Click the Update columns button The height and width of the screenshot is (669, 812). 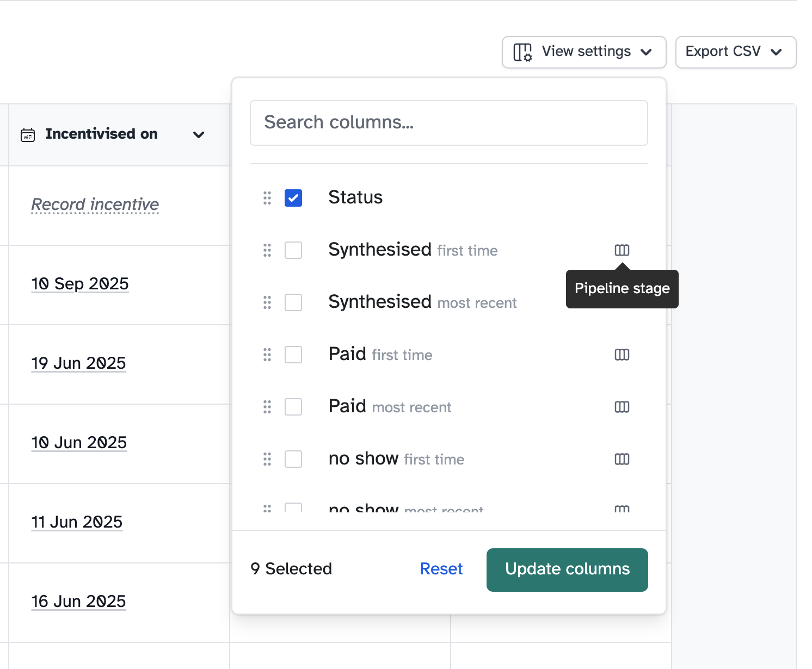tap(567, 569)
